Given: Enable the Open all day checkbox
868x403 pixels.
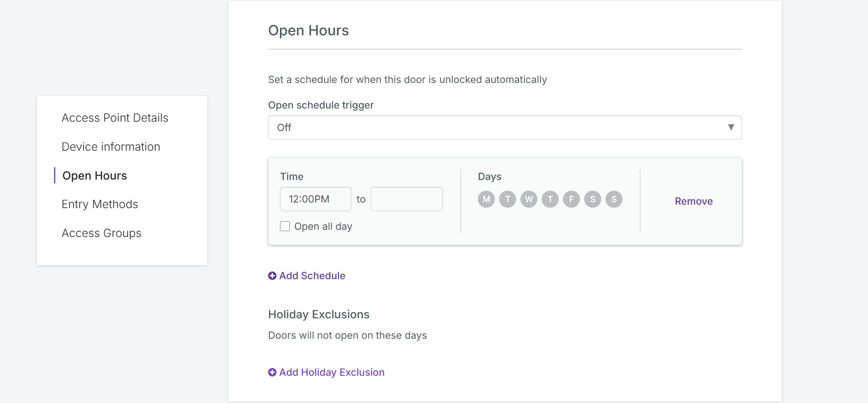Looking at the screenshot, I should pos(285,226).
